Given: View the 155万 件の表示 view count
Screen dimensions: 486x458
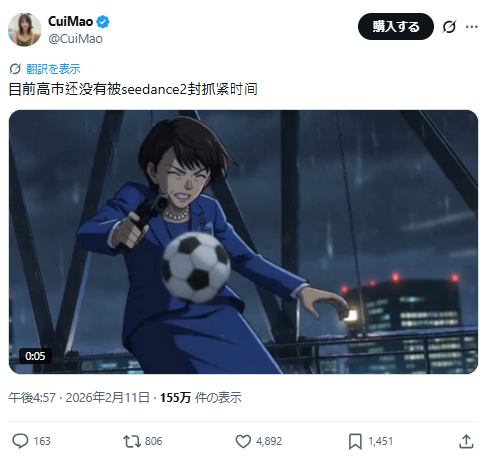Looking at the screenshot, I should (201, 397).
